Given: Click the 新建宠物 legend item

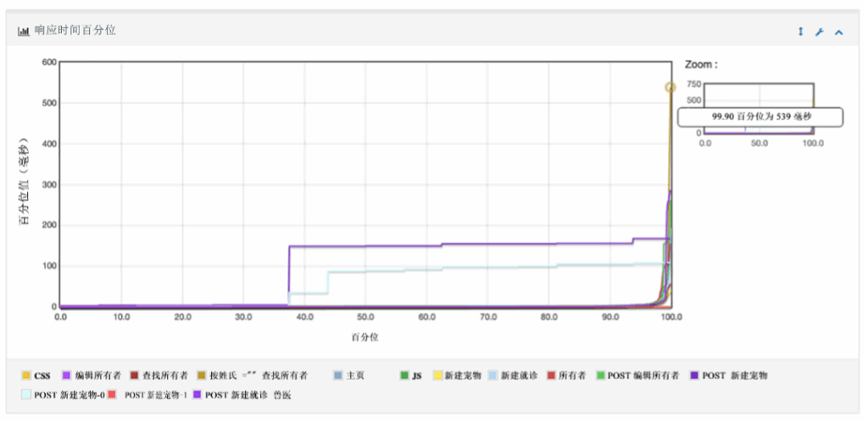Looking at the screenshot, I should pyautogui.click(x=463, y=376).
